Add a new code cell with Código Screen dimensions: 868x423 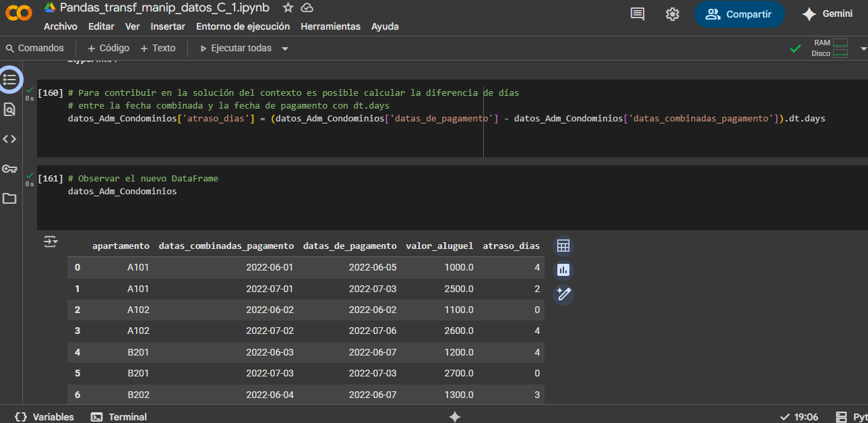tap(108, 49)
